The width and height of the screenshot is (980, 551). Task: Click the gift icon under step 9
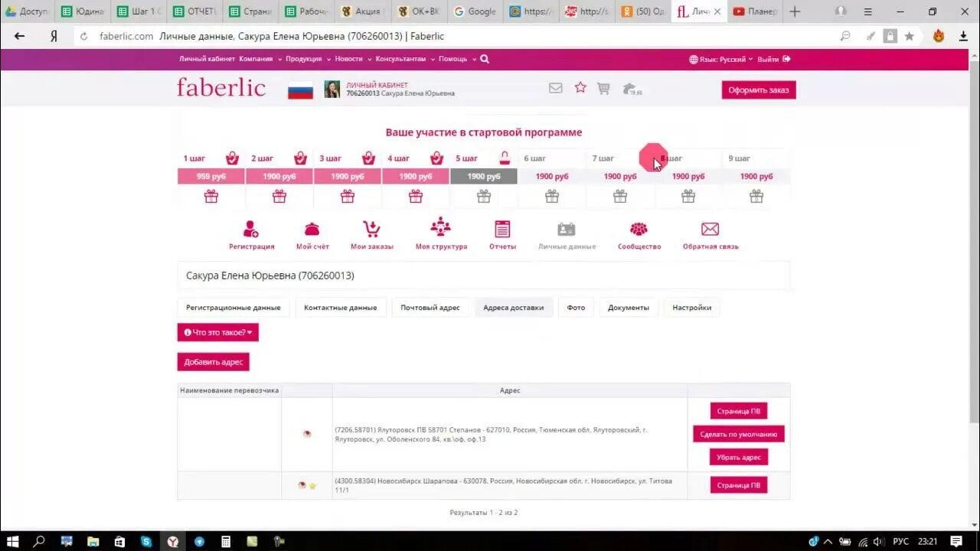point(756,196)
